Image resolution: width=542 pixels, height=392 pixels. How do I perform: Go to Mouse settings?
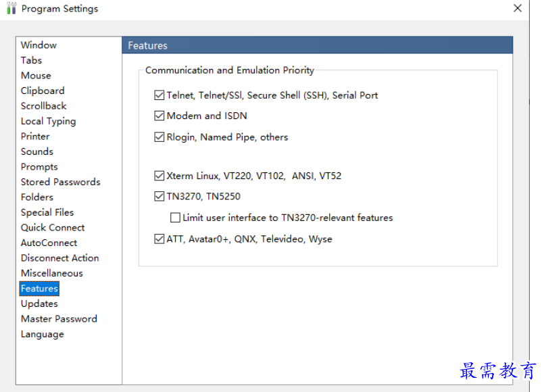pyautogui.click(x=36, y=75)
